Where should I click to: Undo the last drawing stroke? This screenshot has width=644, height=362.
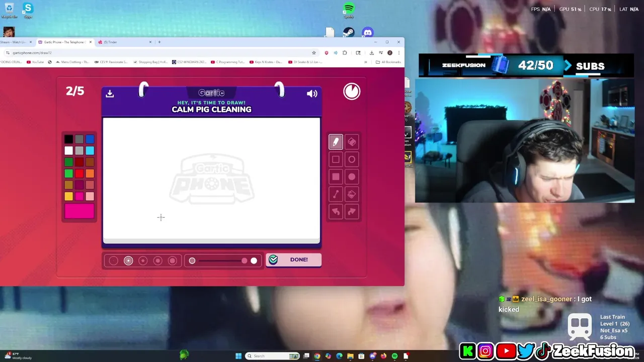point(336,211)
